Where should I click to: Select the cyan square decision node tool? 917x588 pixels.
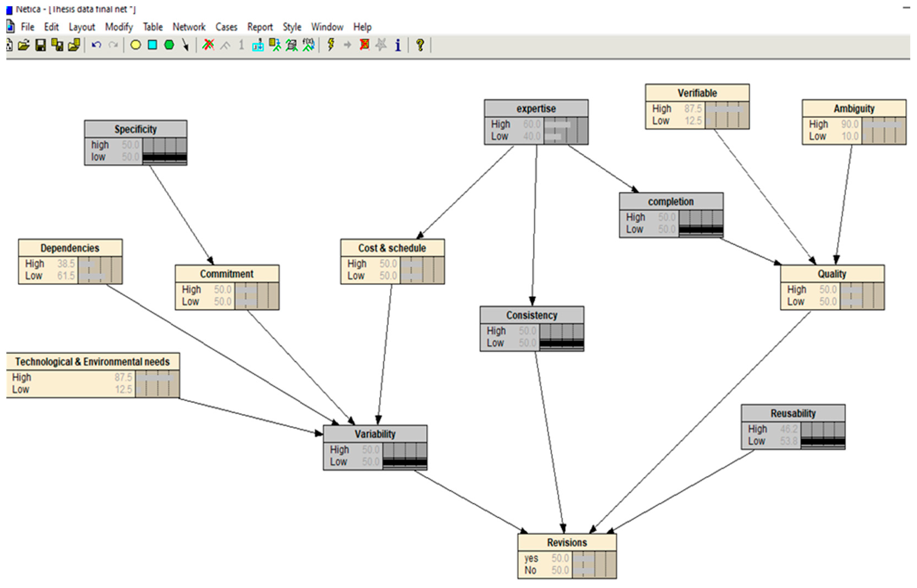coord(152,45)
